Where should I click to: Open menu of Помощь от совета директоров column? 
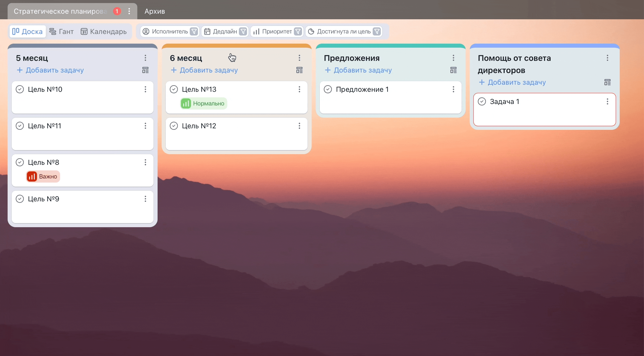click(608, 58)
